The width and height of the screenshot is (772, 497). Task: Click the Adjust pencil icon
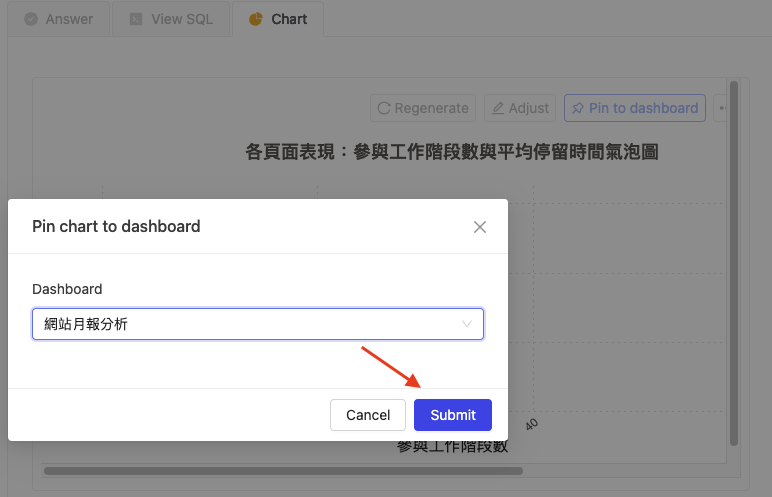(x=498, y=108)
